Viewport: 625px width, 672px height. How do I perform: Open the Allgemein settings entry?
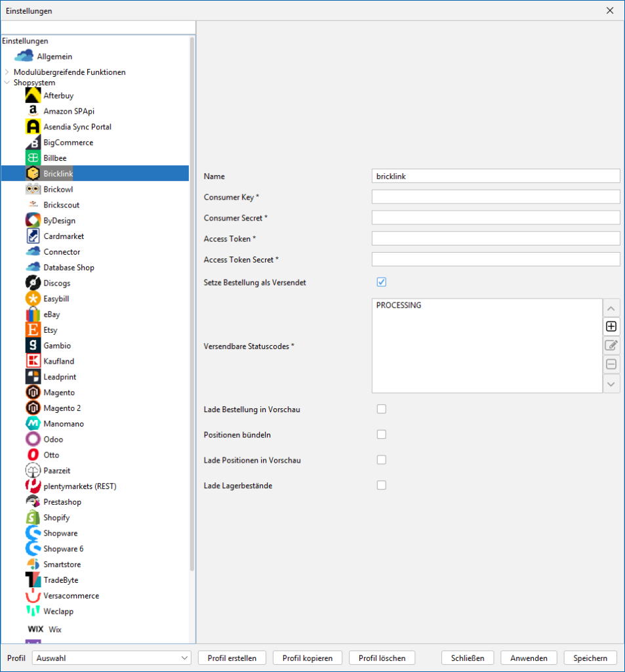point(54,56)
